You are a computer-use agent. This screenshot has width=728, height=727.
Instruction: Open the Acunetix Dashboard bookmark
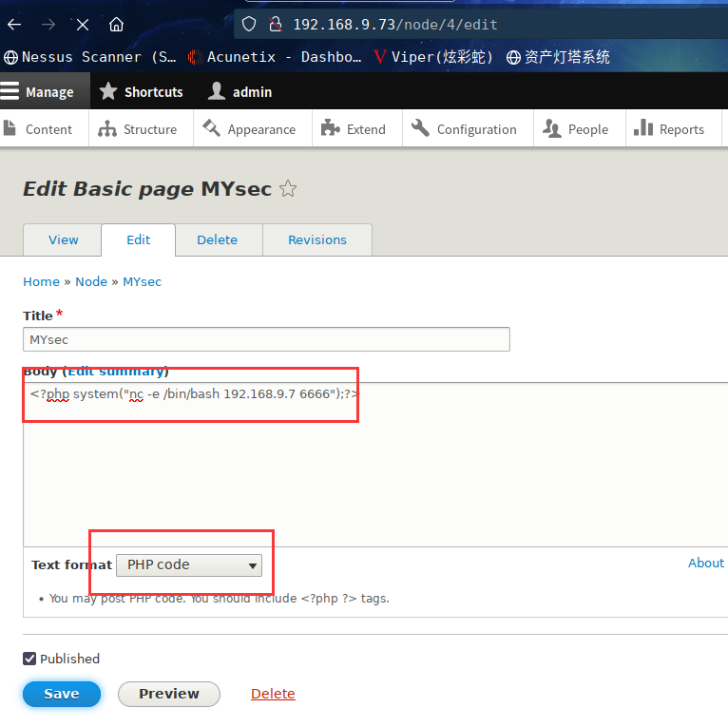[275, 57]
